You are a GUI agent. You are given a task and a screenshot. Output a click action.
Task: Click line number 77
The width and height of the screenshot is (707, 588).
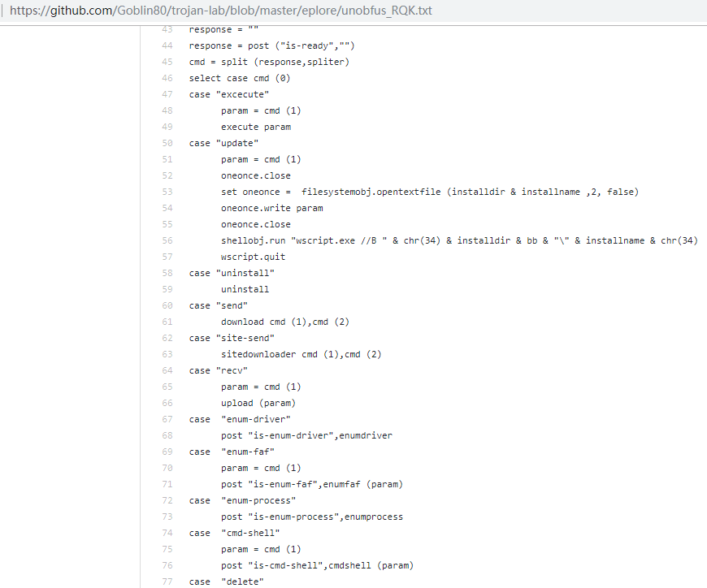pos(167,582)
